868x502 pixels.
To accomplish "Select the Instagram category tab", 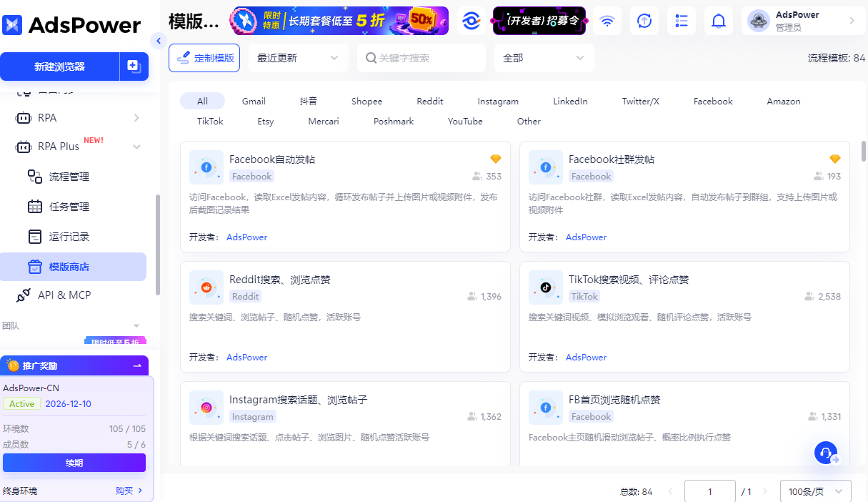I will 499,101.
